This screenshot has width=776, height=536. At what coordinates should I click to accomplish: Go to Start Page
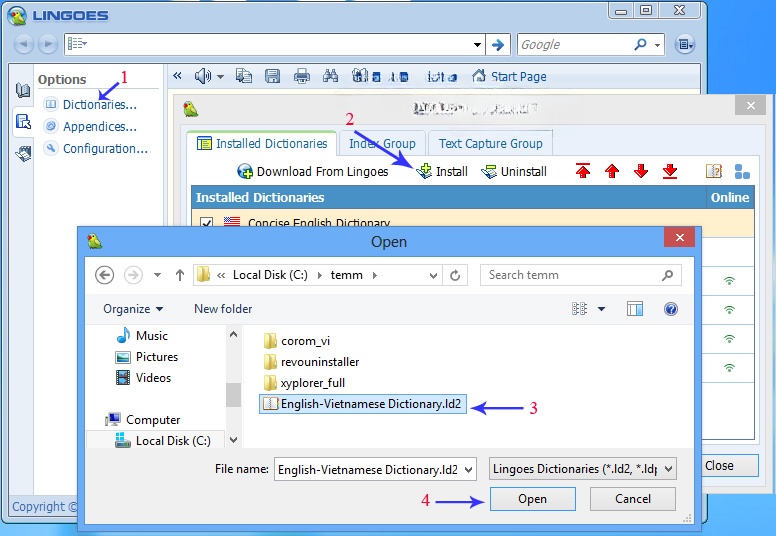tap(510, 76)
